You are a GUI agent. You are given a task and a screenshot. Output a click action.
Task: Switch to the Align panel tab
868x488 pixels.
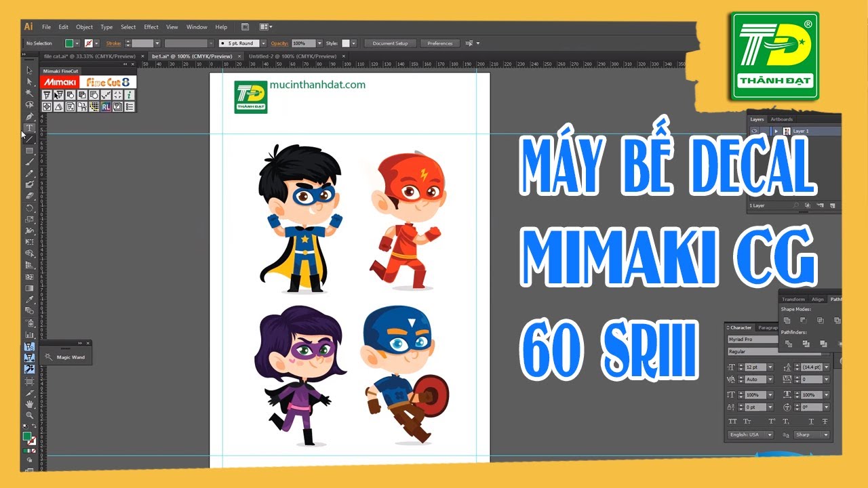(x=818, y=299)
